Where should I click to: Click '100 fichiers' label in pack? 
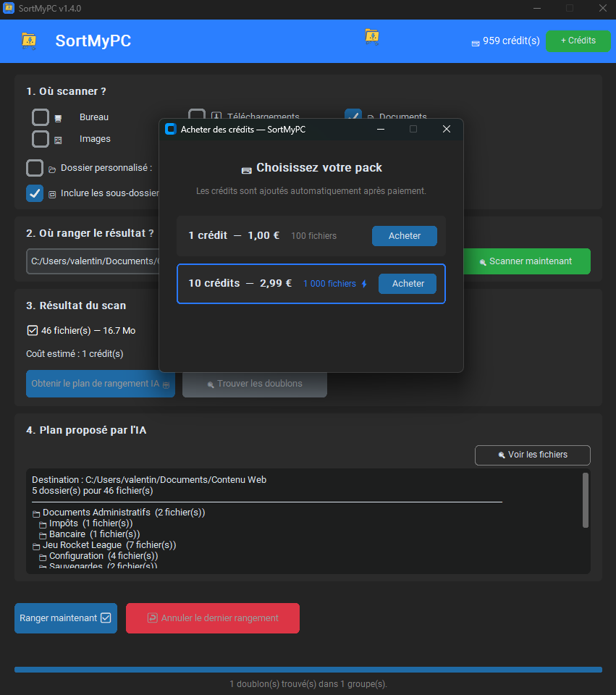point(313,236)
